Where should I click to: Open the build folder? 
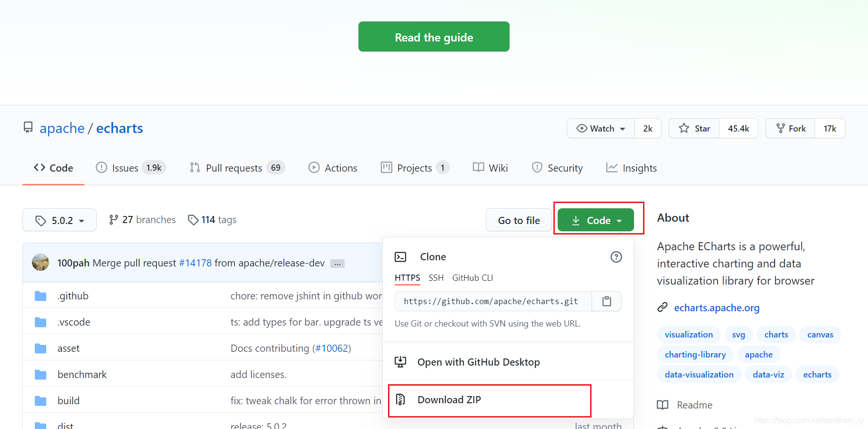(x=69, y=401)
